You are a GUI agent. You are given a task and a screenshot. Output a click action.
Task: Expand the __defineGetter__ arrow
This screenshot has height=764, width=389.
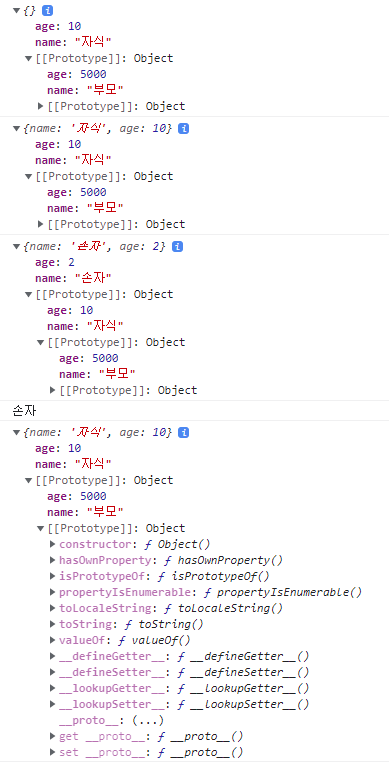click(x=53, y=656)
